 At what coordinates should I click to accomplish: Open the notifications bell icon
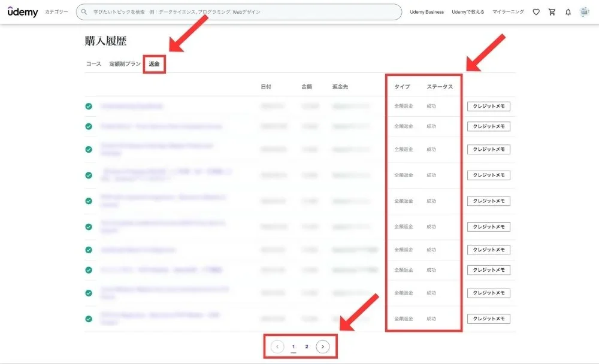point(568,12)
